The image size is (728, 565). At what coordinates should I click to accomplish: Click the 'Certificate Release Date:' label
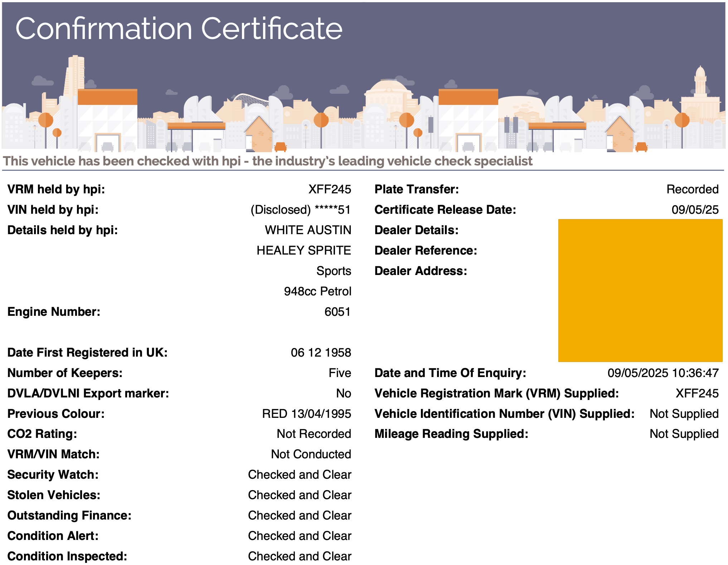[x=445, y=209]
